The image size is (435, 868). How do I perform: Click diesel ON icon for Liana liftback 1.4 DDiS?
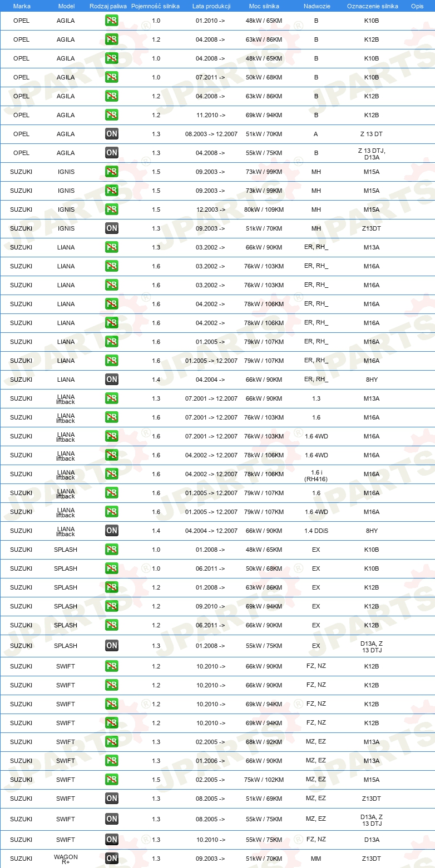point(112,531)
